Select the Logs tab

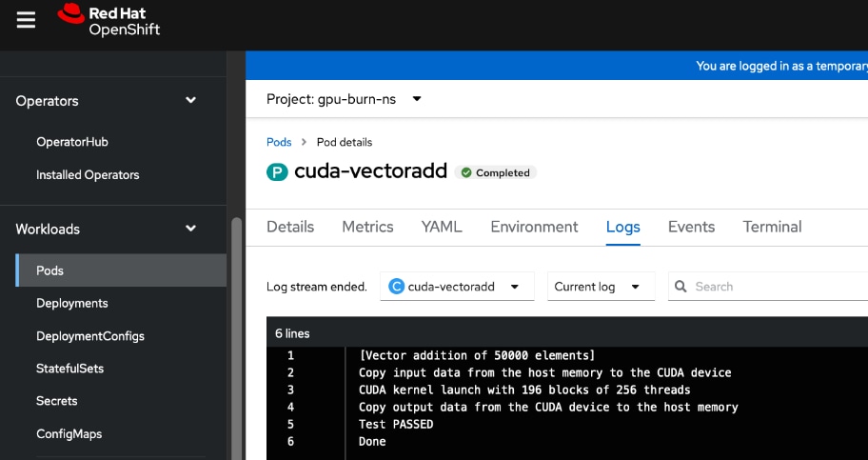(x=623, y=227)
